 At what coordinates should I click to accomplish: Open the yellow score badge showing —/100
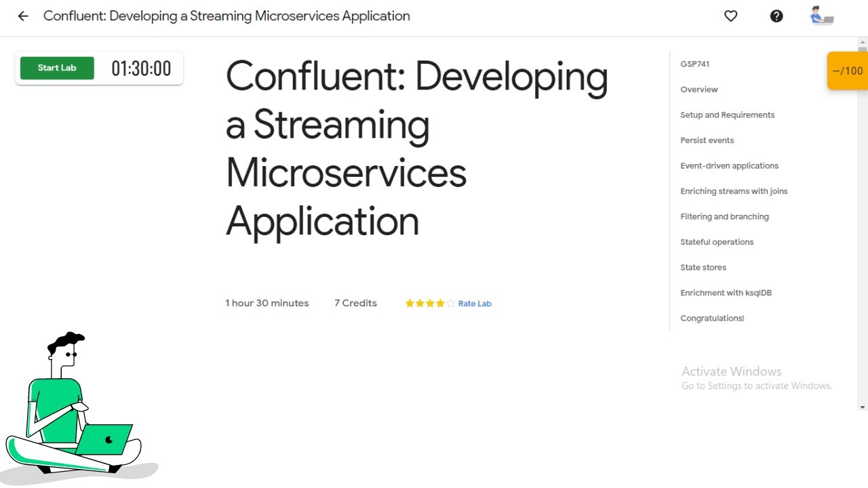pos(848,70)
